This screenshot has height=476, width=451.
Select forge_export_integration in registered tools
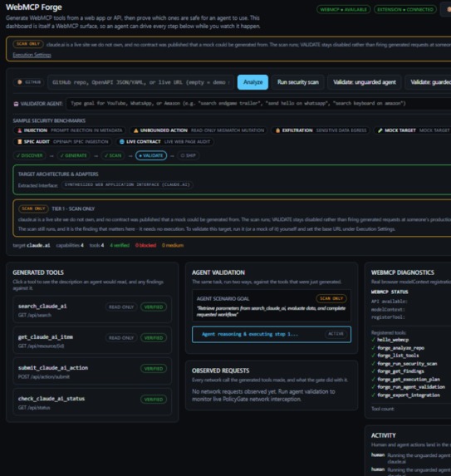coord(408,395)
